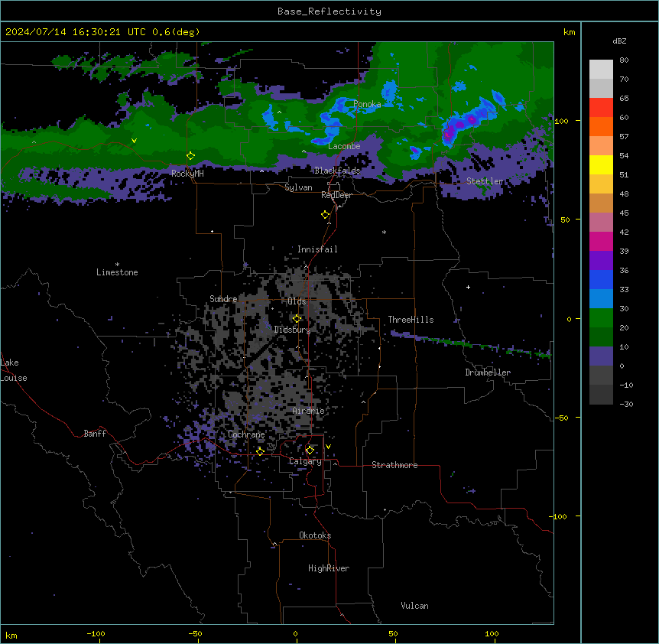Click the -30 value in dBZ legend
Screen dimensions: 659x644
pyautogui.click(x=626, y=405)
